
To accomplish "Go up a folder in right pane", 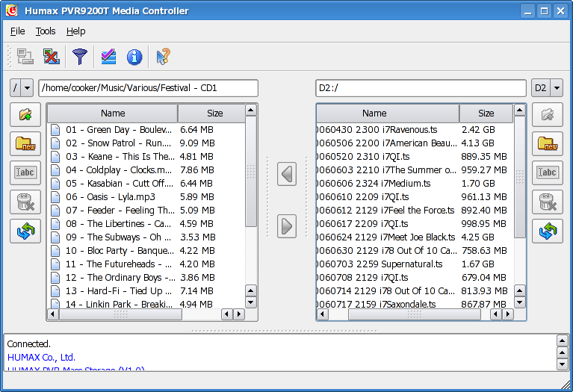I will tap(548, 115).
